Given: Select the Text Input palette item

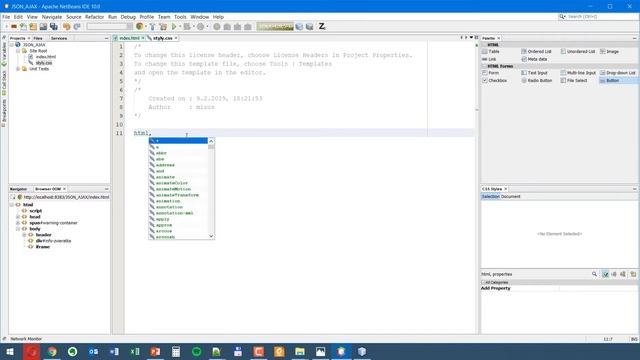Looking at the screenshot, I should pyautogui.click(x=534, y=73).
